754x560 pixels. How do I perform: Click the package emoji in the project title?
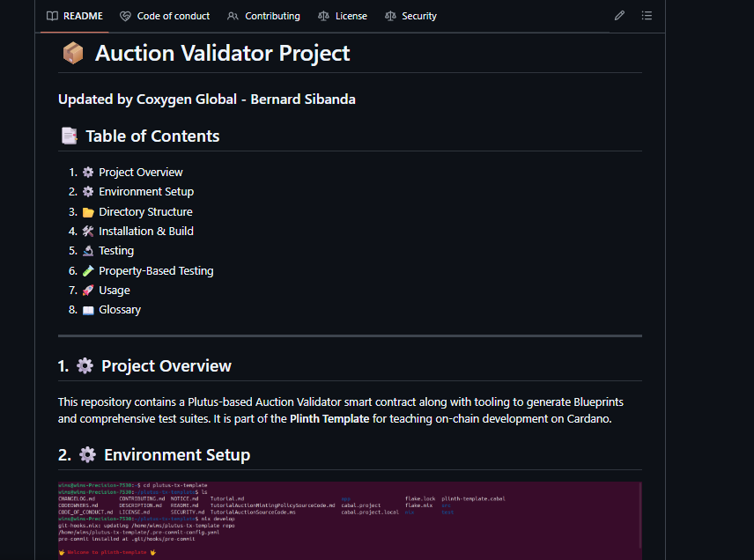tap(73, 53)
